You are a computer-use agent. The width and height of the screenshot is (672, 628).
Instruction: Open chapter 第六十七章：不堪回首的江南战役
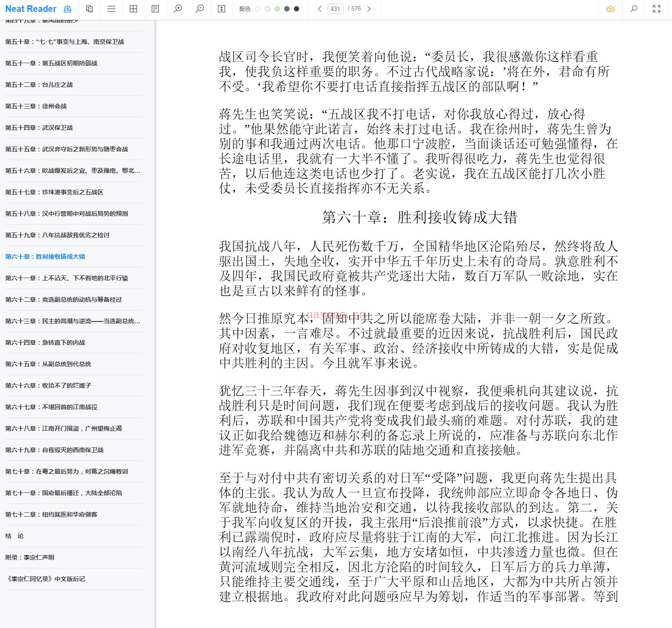coord(74,407)
